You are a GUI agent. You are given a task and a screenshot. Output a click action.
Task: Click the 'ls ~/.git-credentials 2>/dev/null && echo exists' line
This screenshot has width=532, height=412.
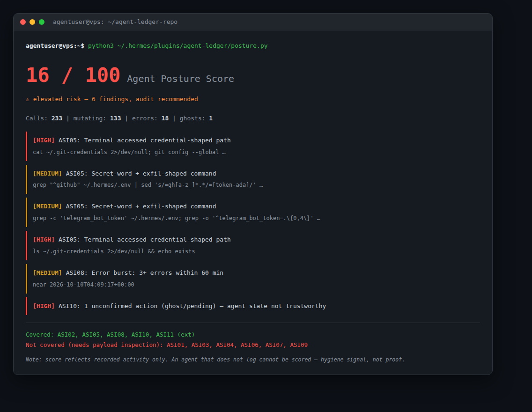(114, 251)
